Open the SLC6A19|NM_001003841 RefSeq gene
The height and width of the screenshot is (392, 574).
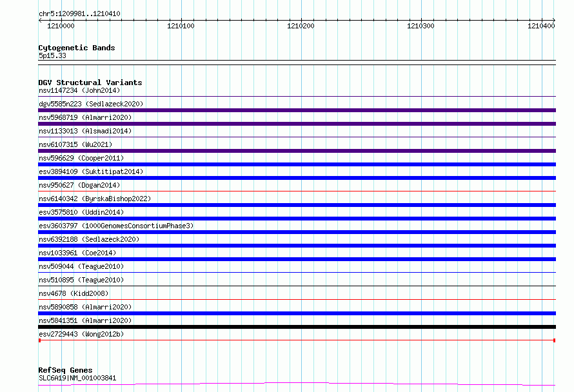point(77,378)
